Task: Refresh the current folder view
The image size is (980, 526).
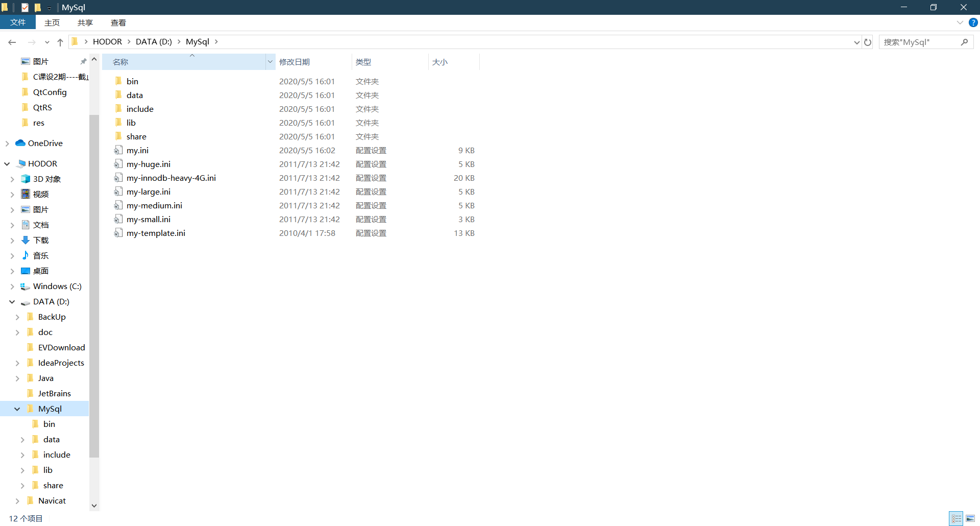Action: [868, 42]
